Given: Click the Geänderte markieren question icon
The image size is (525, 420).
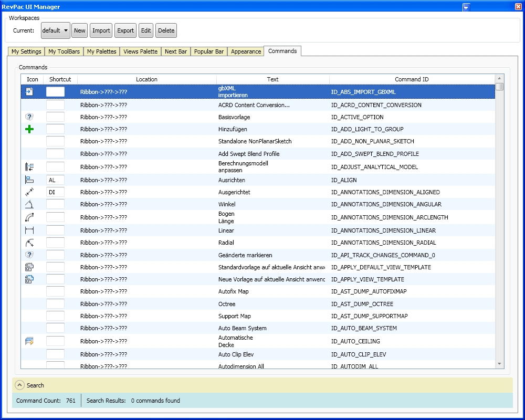Looking at the screenshot, I should 29,255.
